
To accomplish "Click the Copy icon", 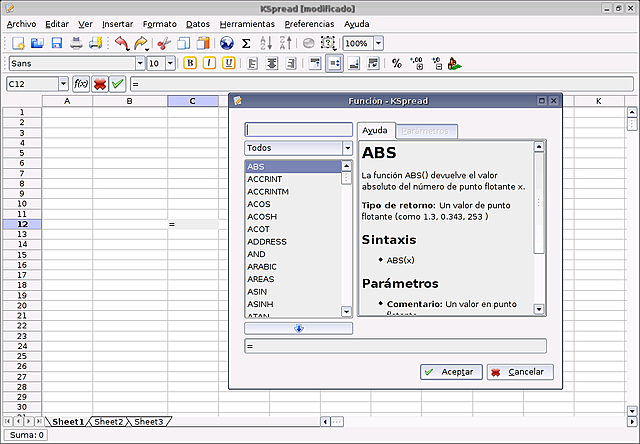I will pos(184,43).
